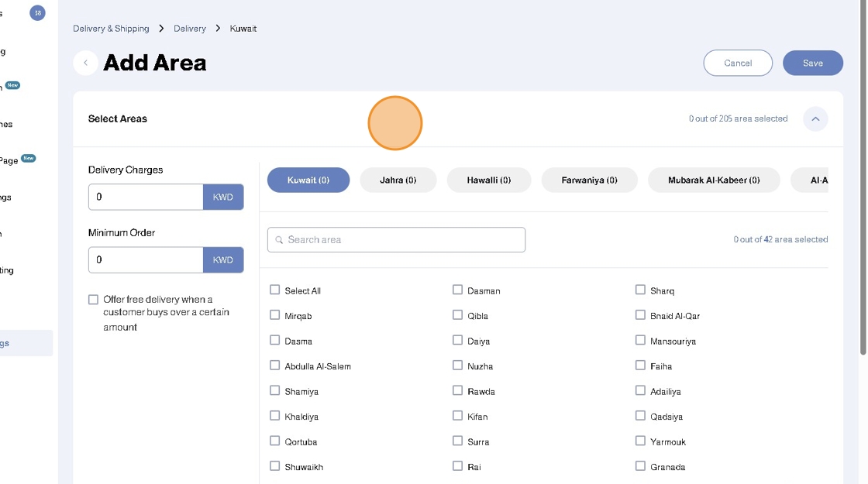The image size is (868, 484).
Task: Check the Abdulla Al-Salem area
Action: pos(274,366)
